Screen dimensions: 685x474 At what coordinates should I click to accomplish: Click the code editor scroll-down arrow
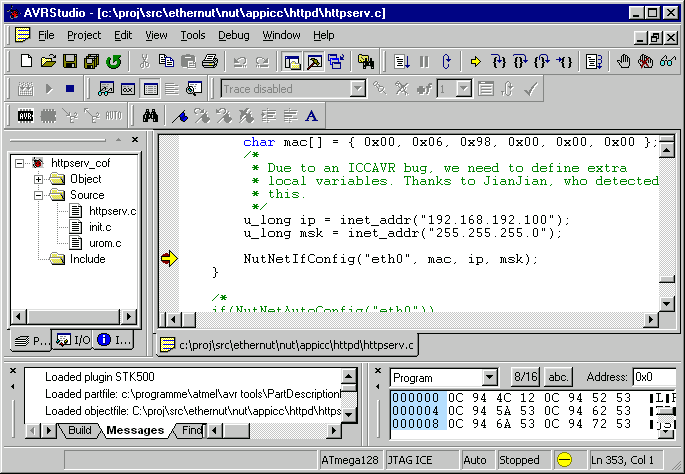pyautogui.click(x=667, y=303)
